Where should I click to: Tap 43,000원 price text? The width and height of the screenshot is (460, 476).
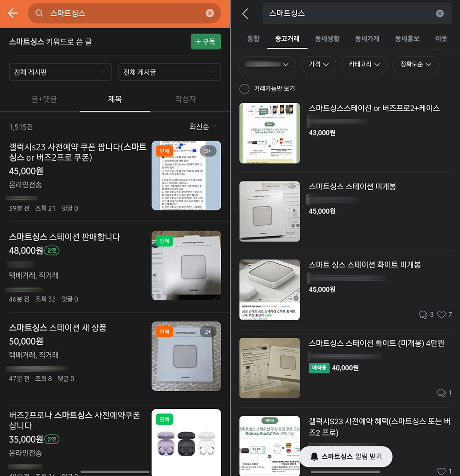point(322,133)
